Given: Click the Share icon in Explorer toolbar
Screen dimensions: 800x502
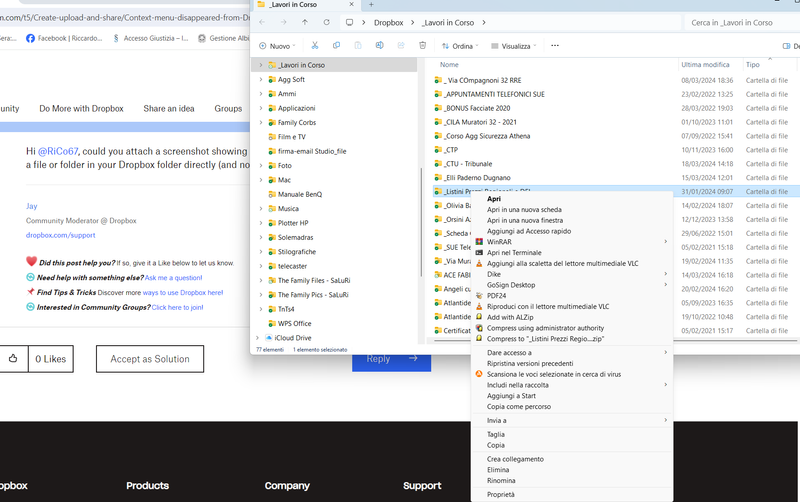Looking at the screenshot, I should (401, 45).
